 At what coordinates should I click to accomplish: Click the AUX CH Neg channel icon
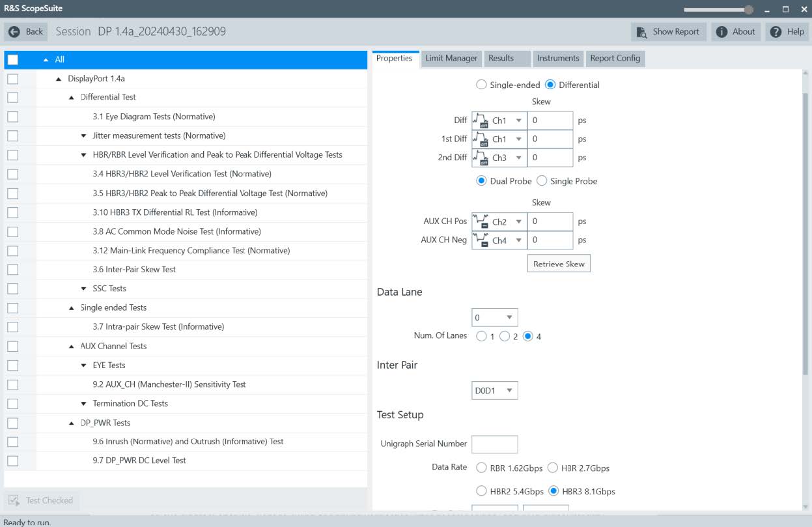click(480, 240)
